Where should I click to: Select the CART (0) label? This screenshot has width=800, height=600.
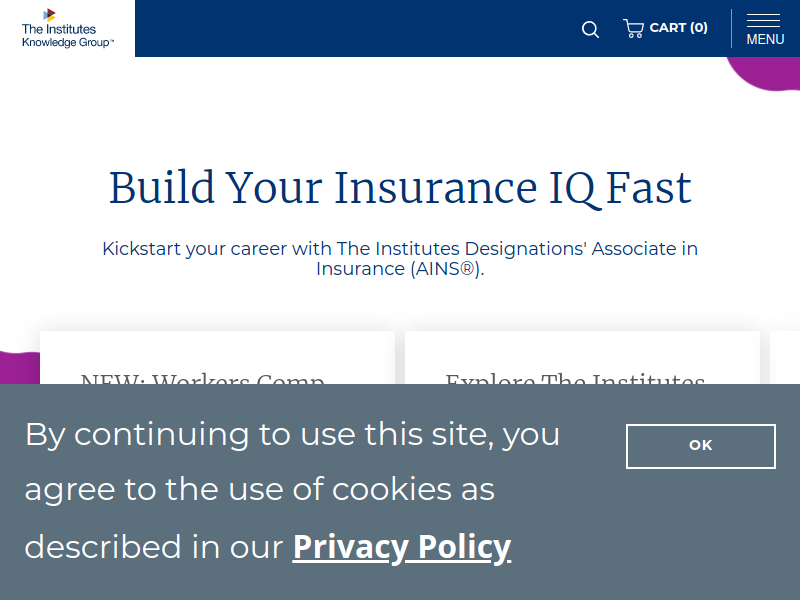(x=678, y=28)
